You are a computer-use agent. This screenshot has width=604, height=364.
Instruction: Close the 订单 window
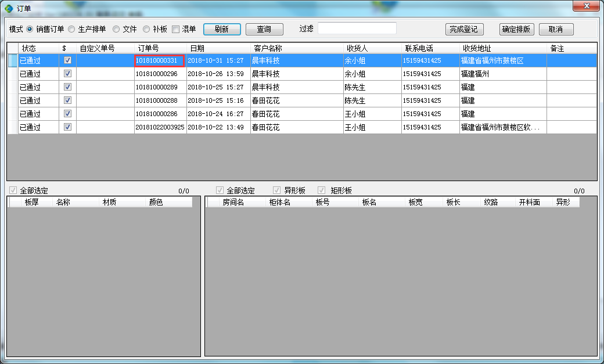[x=587, y=6]
